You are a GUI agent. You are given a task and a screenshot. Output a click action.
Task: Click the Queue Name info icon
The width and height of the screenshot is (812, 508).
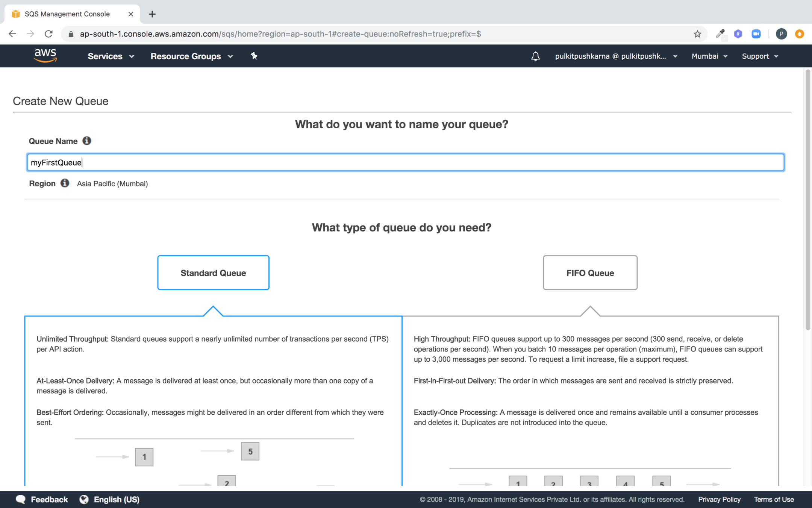87,141
